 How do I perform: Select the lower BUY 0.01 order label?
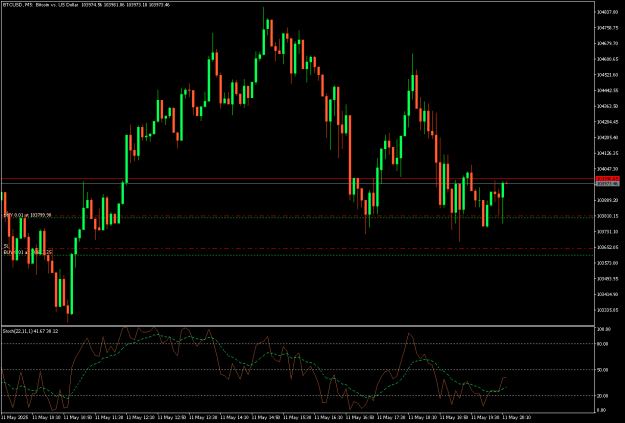[x=28, y=252]
